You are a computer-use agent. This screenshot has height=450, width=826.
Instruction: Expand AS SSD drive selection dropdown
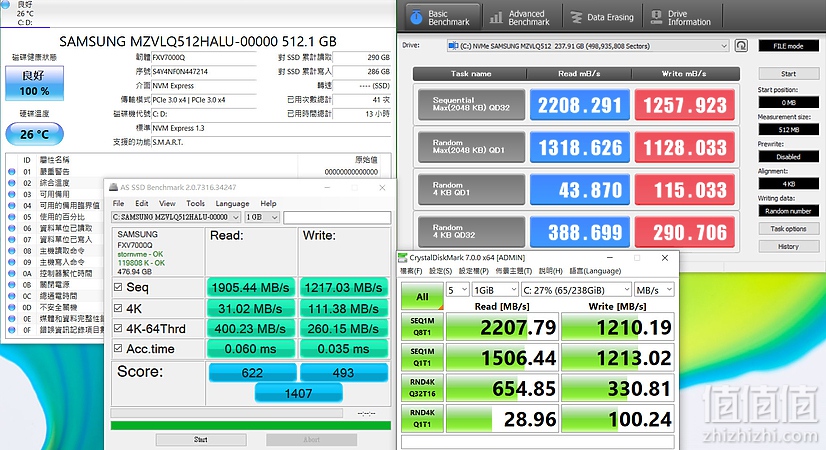point(176,217)
